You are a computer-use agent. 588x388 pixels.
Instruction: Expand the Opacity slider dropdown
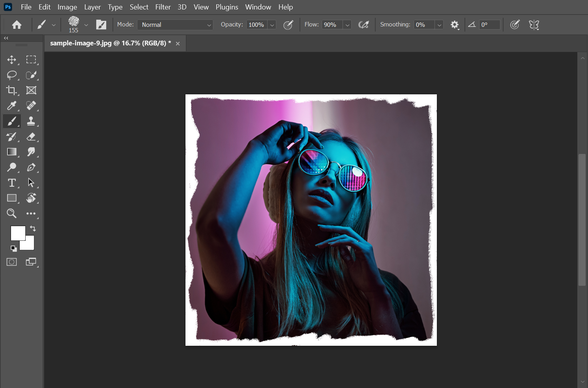pos(272,25)
